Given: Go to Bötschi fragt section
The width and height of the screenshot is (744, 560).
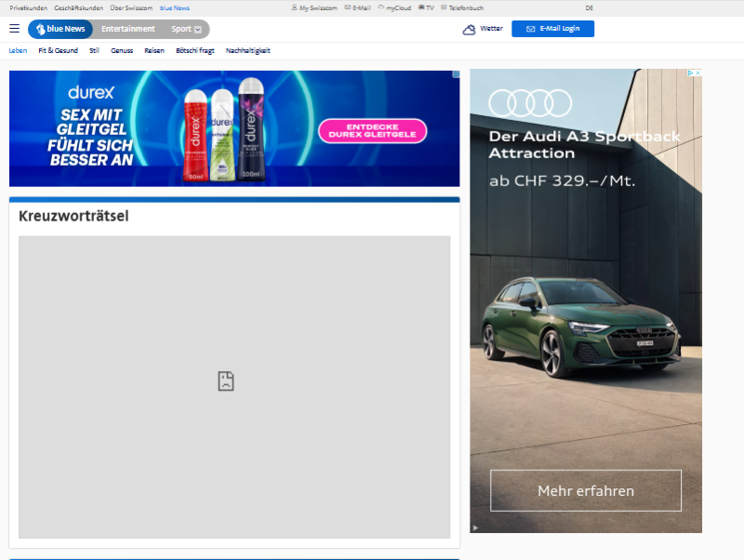Looking at the screenshot, I should click(194, 50).
